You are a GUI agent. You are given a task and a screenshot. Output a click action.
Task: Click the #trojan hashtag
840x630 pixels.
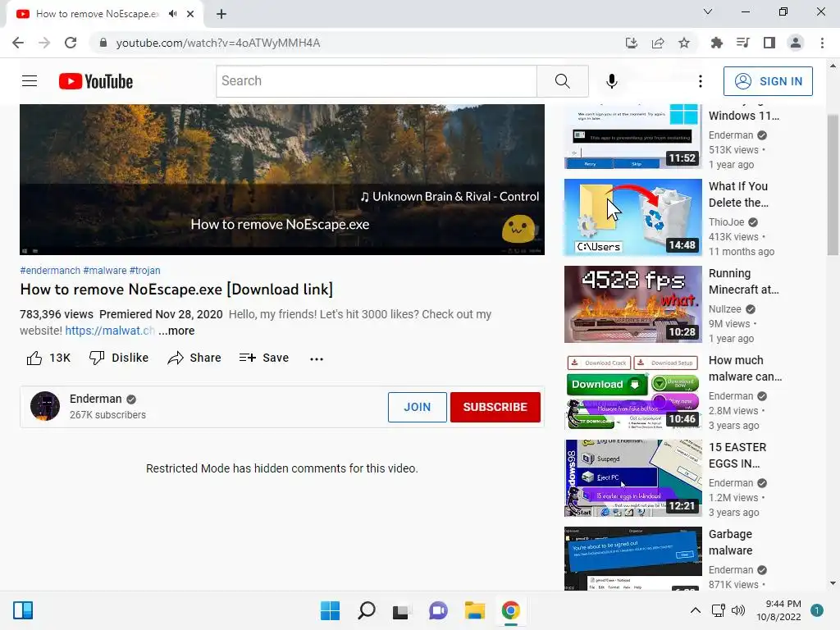coord(144,271)
